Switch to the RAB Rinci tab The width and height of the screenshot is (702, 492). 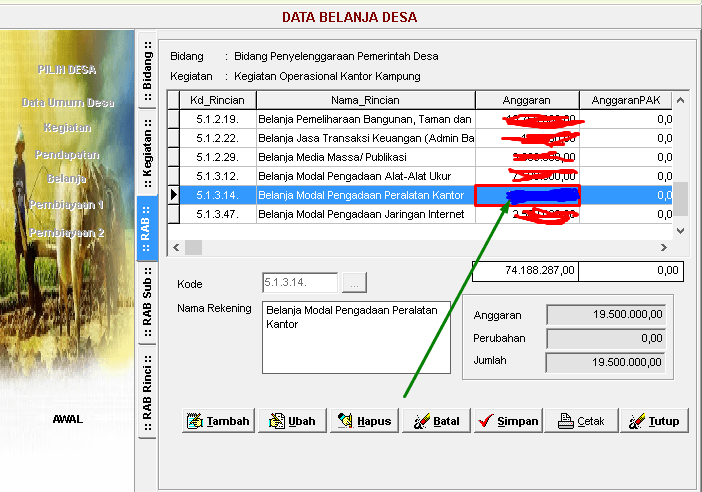pos(147,392)
